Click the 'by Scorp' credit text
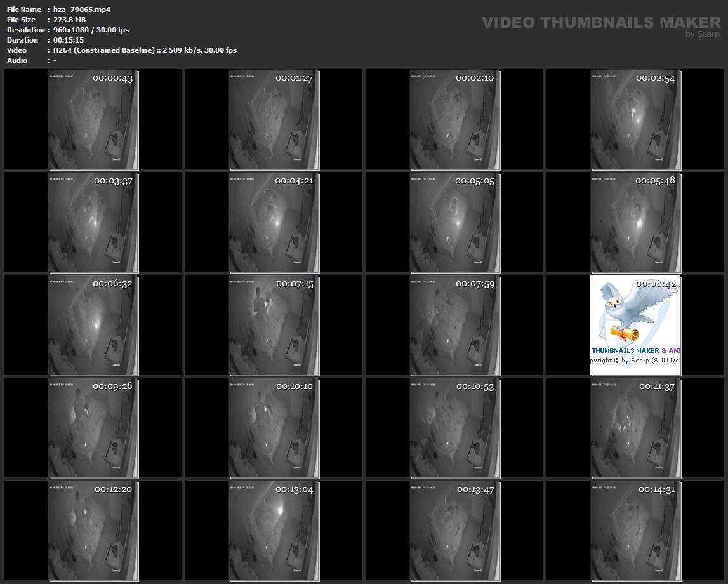The image size is (728, 584). click(x=702, y=34)
